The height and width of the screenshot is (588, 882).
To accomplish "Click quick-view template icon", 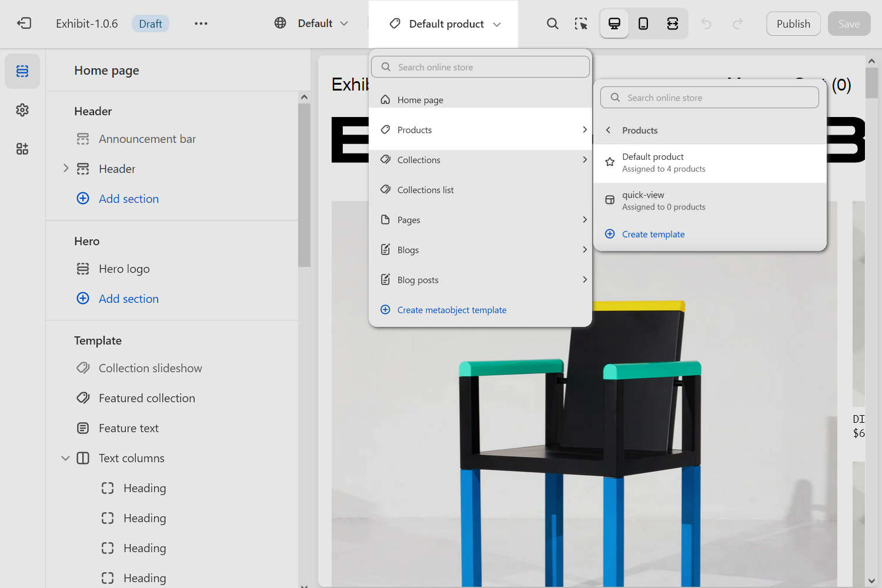I will tap(610, 200).
